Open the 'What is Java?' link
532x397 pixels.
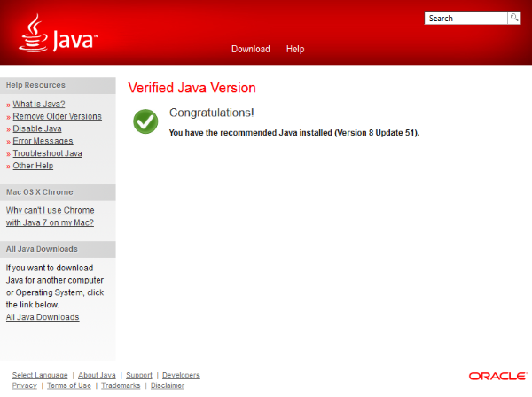39,104
